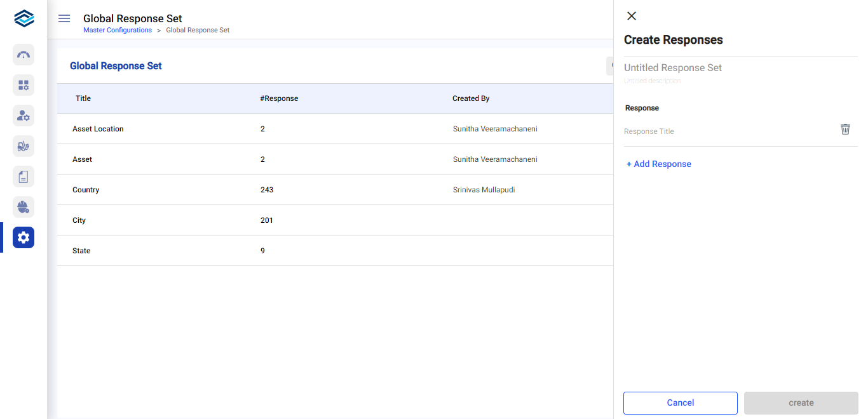This screenshot has height=419, width=868.
Task: Select the gear settings sidebar icon
Action: point(24,237)
